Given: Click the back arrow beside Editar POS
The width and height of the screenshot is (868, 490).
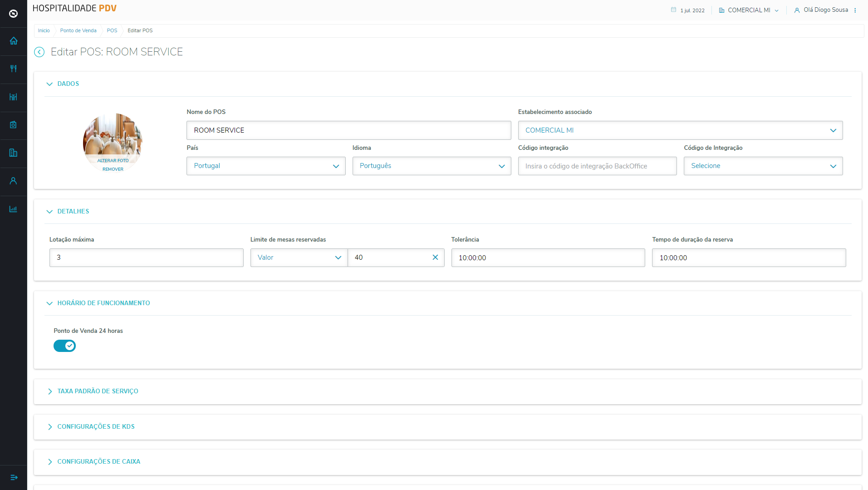Looking at the screenshot, I should click(39, 52).
